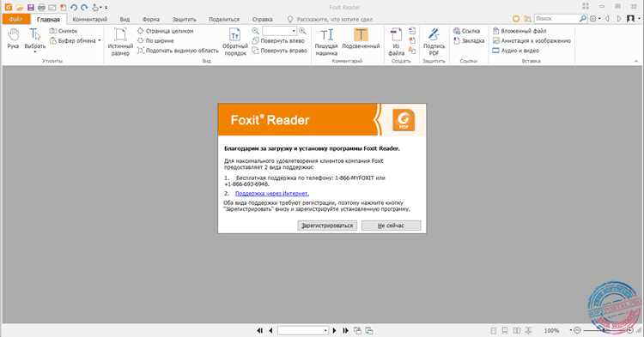Toggle Reflow (Обратный порядок) view
Screen dimensions: 644x337
point(235,41)
